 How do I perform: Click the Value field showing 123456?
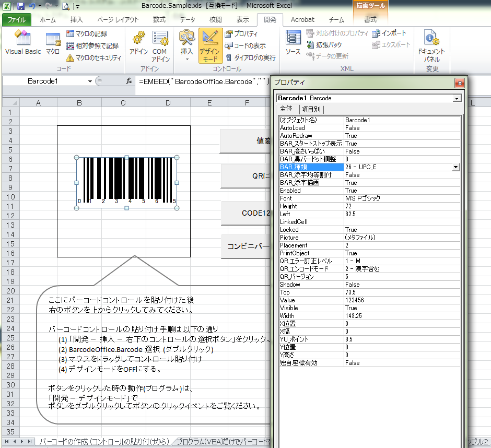point(402,300)
